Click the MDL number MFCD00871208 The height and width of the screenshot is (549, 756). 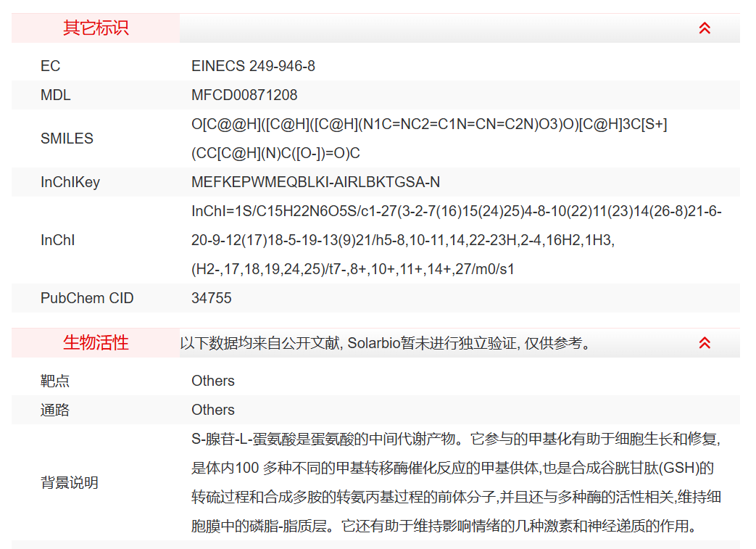pos(244,95)
